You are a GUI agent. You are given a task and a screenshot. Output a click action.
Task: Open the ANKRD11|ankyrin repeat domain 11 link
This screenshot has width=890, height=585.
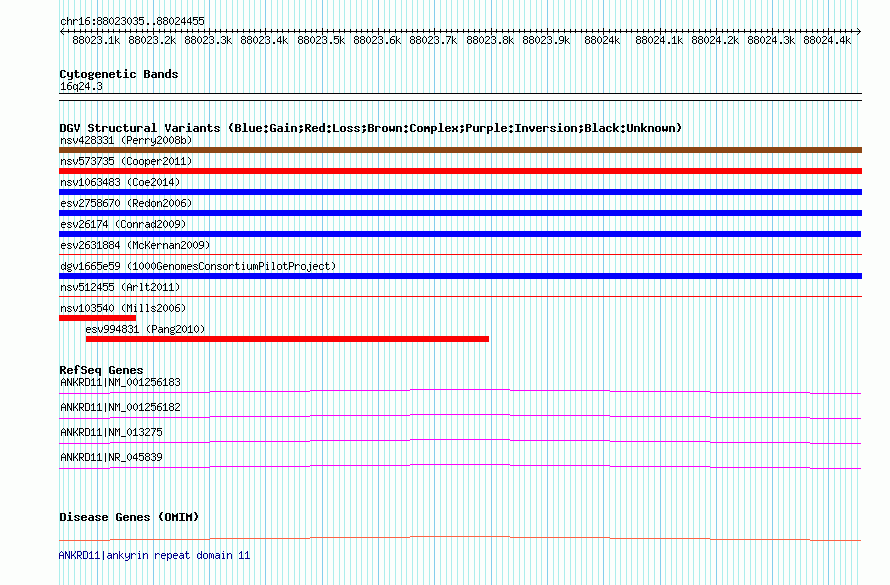click(154, 556)
